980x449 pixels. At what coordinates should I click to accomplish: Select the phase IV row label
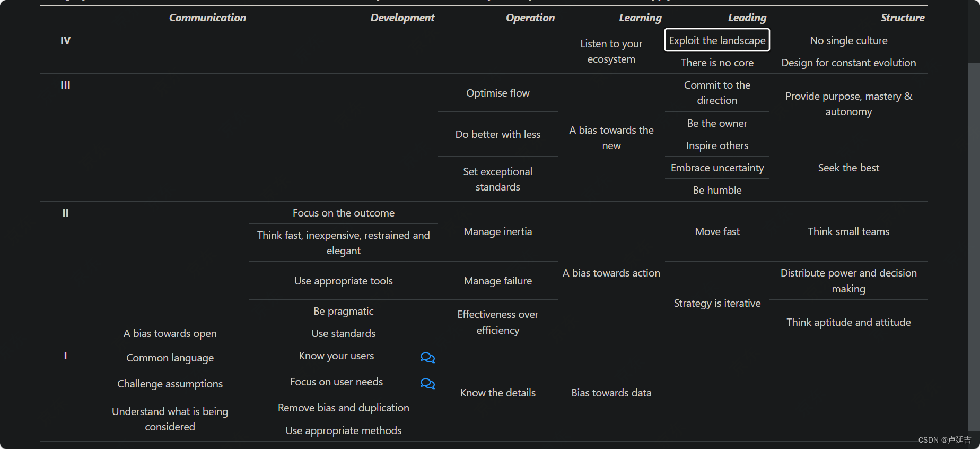coord(65,40)
